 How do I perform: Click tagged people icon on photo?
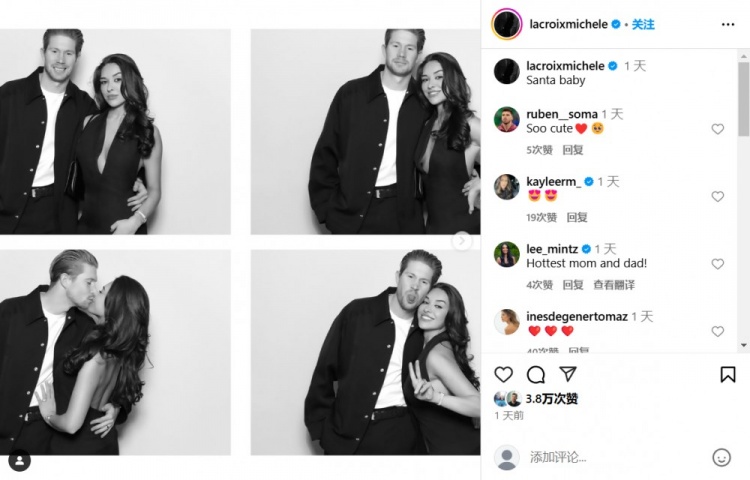(19, 461)
